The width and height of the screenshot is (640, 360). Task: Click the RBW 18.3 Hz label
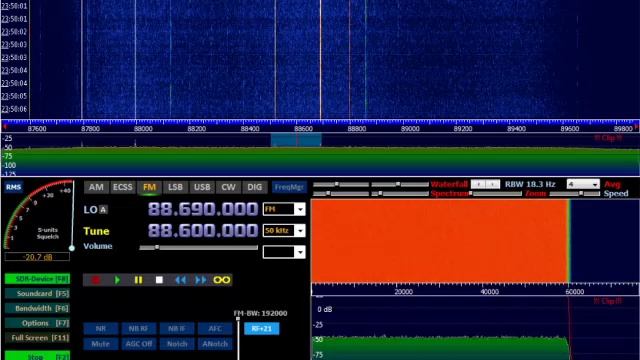(530, 184)
